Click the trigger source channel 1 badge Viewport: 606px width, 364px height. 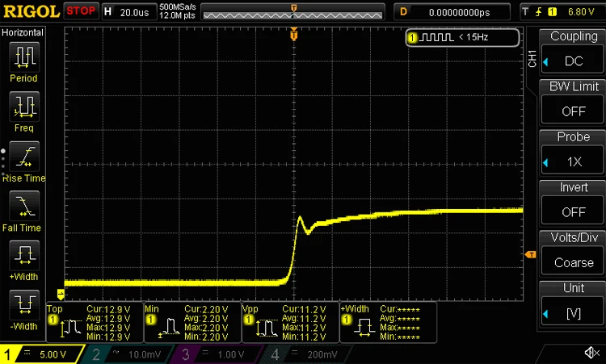[x=553, y=12]
